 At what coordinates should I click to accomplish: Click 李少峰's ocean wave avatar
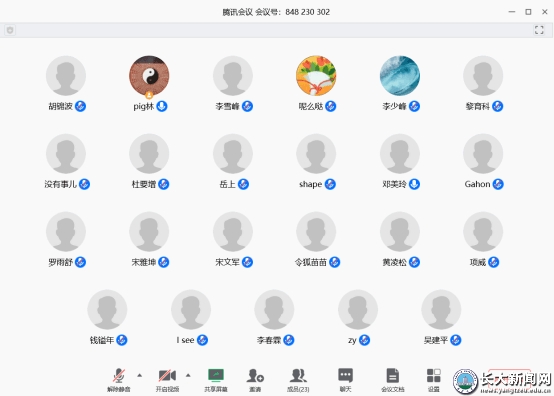tap(400, 76)
